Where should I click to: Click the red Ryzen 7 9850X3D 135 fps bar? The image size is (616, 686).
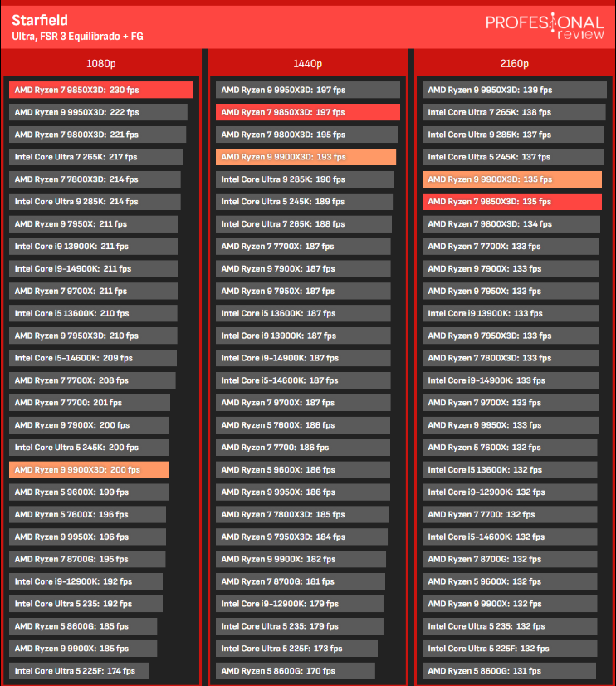tap(512, 202)
